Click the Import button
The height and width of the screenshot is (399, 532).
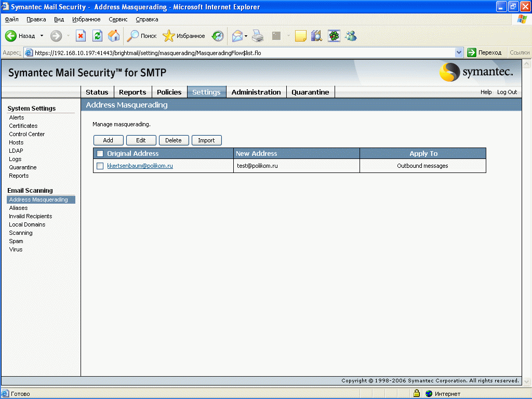point(206,140)
